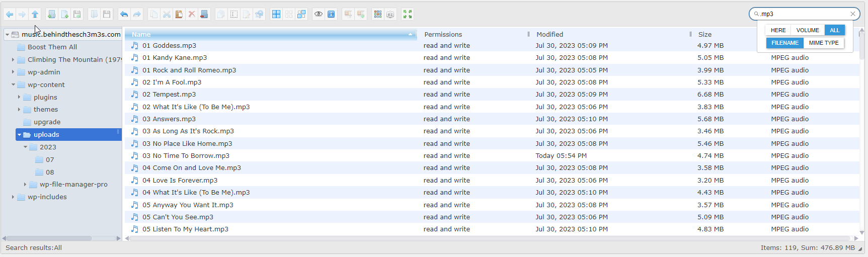Set search scope to HERE
Image resolution: width=868 pixels, height=257 pixels.
click(778, 30)
